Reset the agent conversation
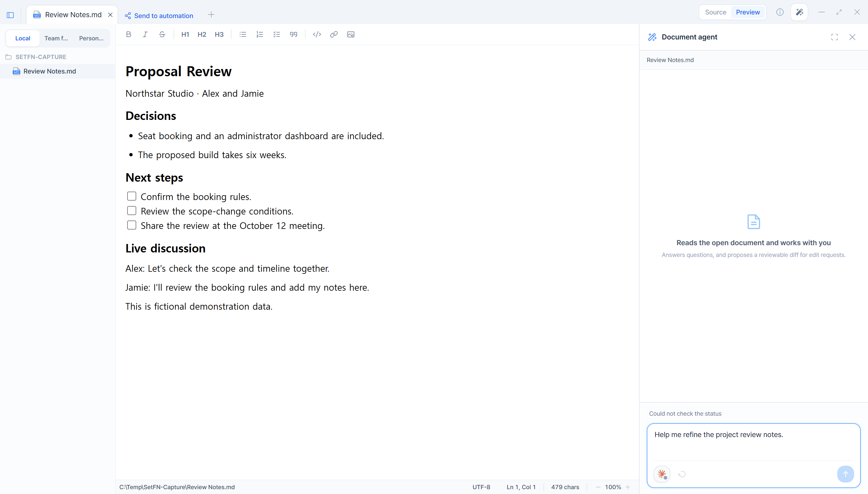This screenshot has height=494, width=868. pyautogui.click(x=682, y=474)
